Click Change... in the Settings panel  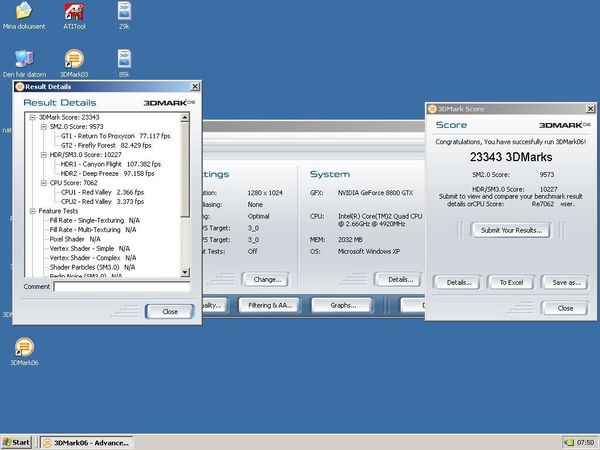pyautogui.click(x=266, y=280)
